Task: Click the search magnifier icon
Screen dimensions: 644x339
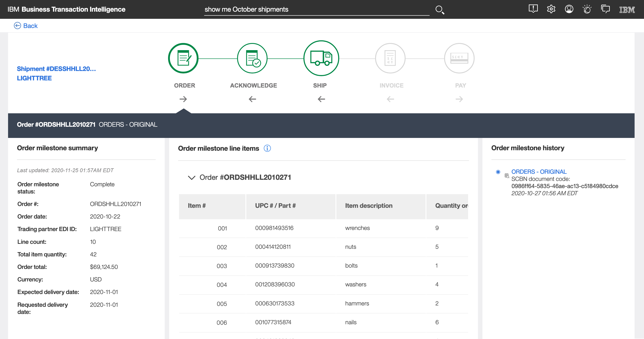Action: pyautogui.click(x=440, y=10)
